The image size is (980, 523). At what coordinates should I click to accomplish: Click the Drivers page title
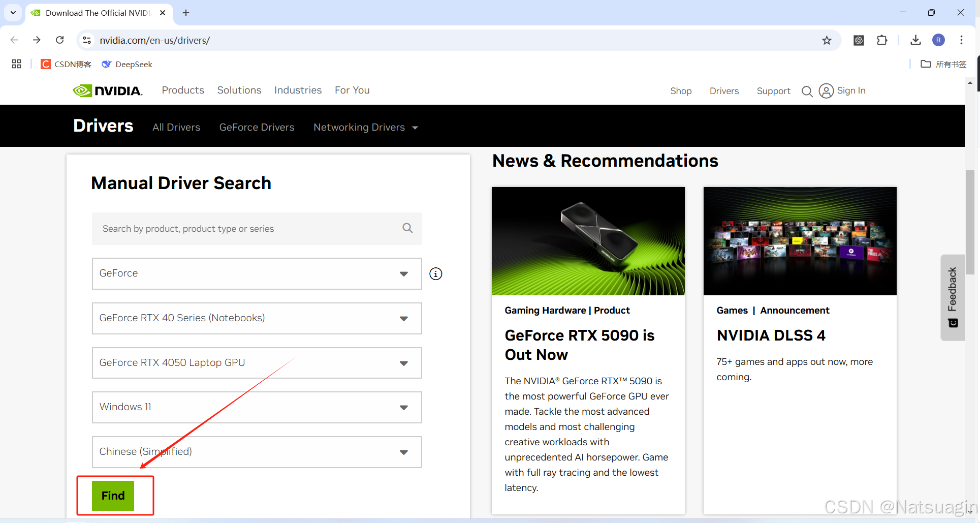click(103, 126)
